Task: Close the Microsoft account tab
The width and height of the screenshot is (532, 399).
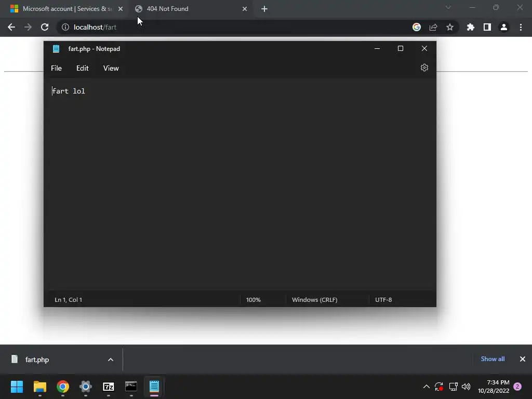Action: coord(121,9)
